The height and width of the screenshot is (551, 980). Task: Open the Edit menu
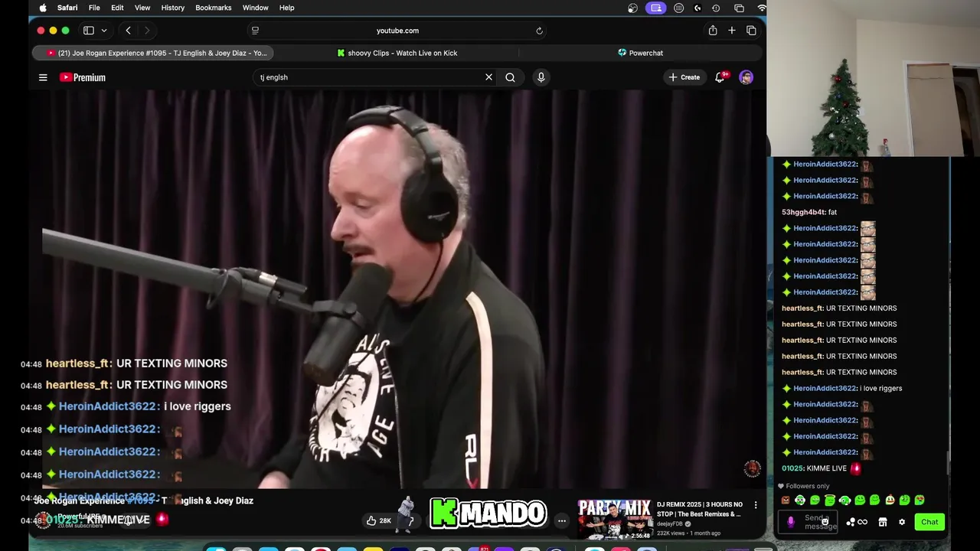tap(117, 8)
